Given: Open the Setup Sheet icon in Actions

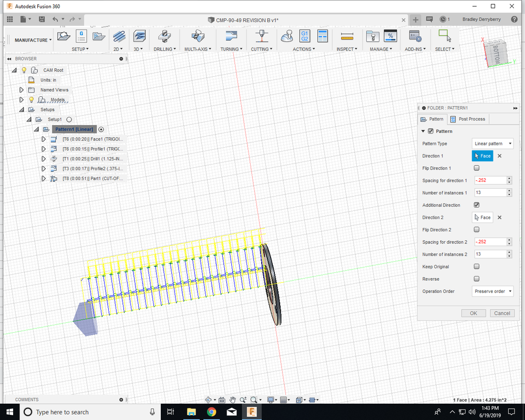Looking at the screenshot, I should point(322,36).
